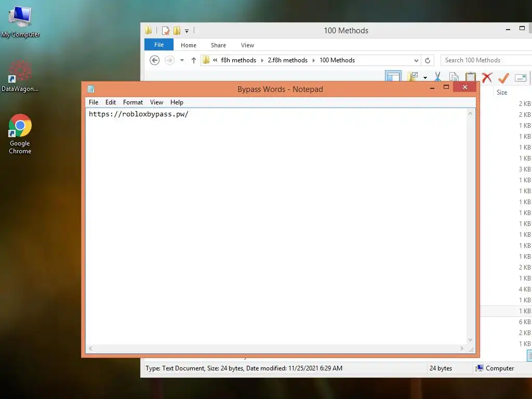This screenshot has height=399, width=532.
Task: Toggle the layout pane toolbar icon in Explorer
Action: 393,76
